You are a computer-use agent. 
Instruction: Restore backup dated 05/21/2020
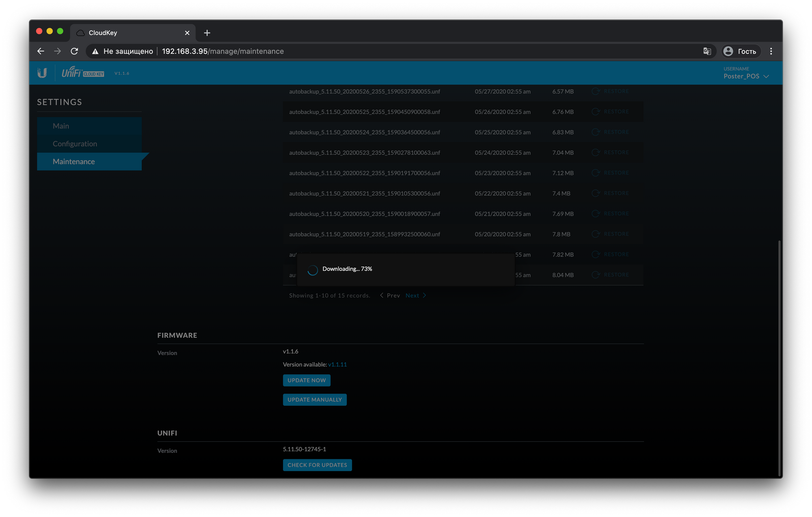610,213
